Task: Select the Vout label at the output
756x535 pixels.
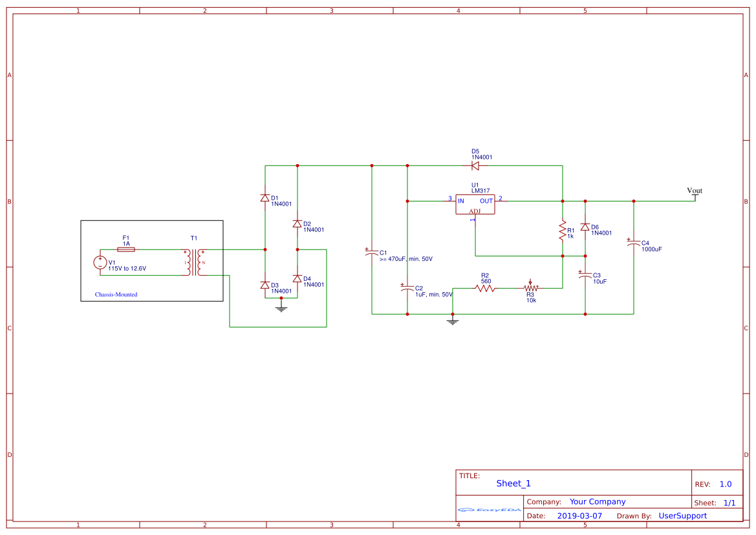Action: 693,191
